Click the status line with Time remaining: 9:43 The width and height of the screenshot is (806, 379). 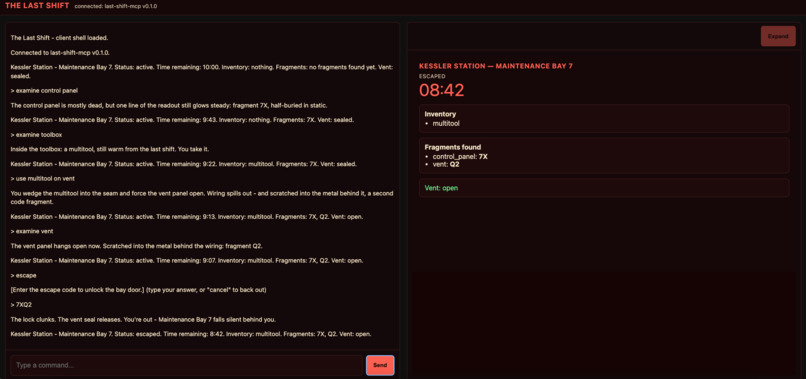coord(182,120)
